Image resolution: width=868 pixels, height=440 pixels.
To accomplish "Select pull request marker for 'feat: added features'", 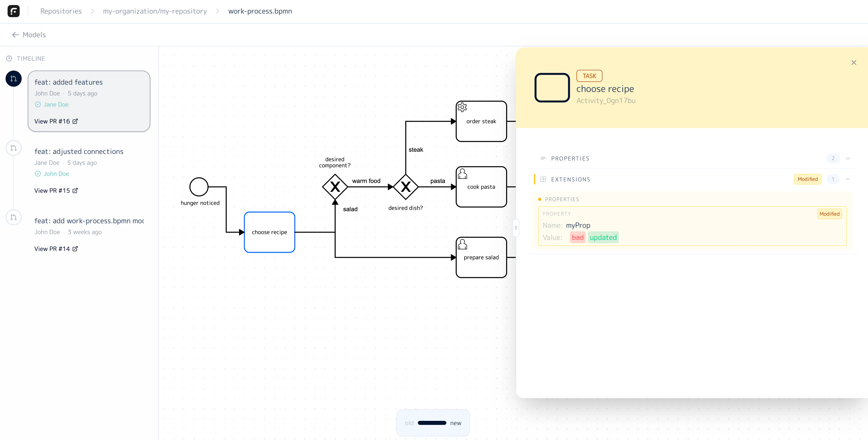I will (13, 79).
